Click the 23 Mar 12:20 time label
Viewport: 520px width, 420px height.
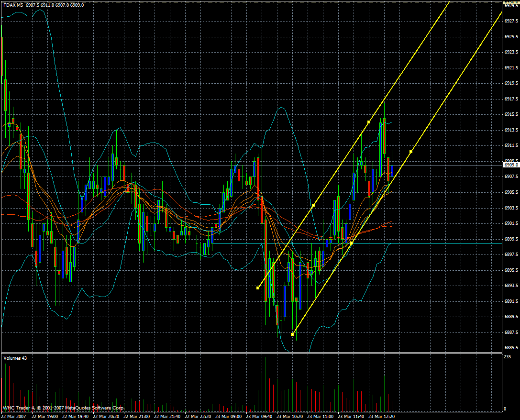[x=381, y=417]
